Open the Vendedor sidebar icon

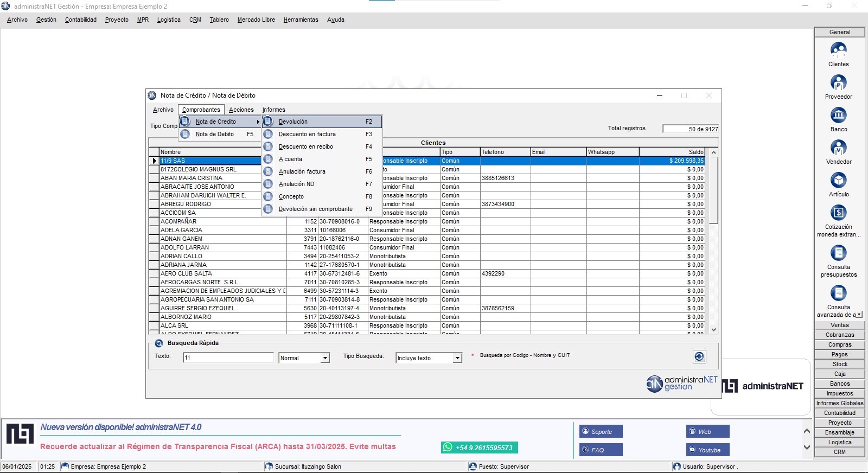tap(838, 148)
